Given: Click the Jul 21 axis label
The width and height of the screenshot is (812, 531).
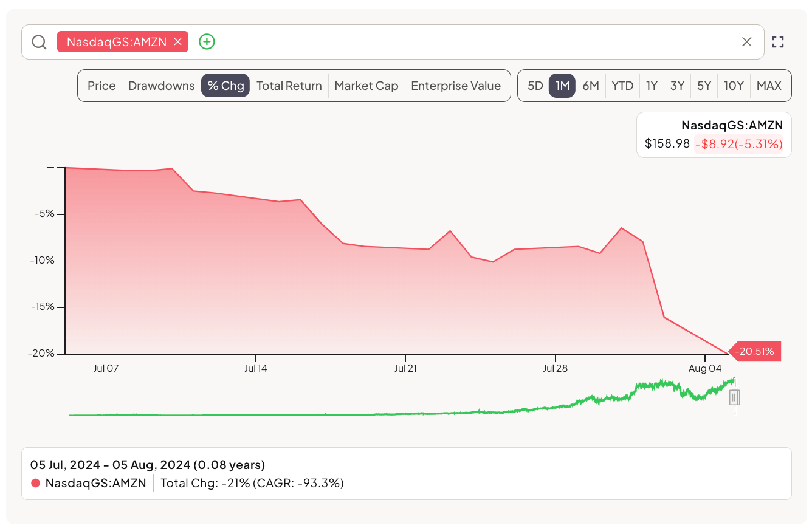Looking at the screenshot, I should point(405,368).
